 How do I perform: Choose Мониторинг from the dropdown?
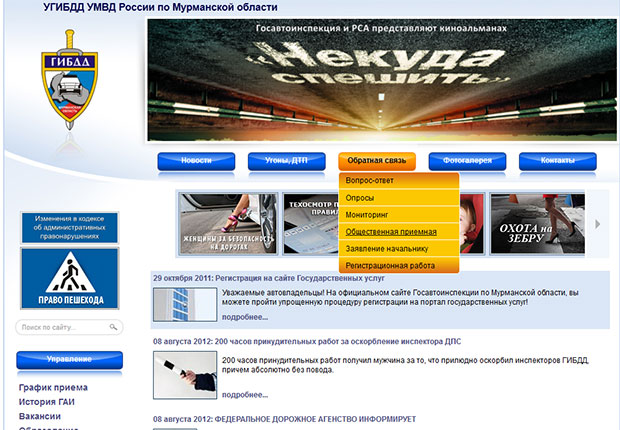(x=399, y=215)
